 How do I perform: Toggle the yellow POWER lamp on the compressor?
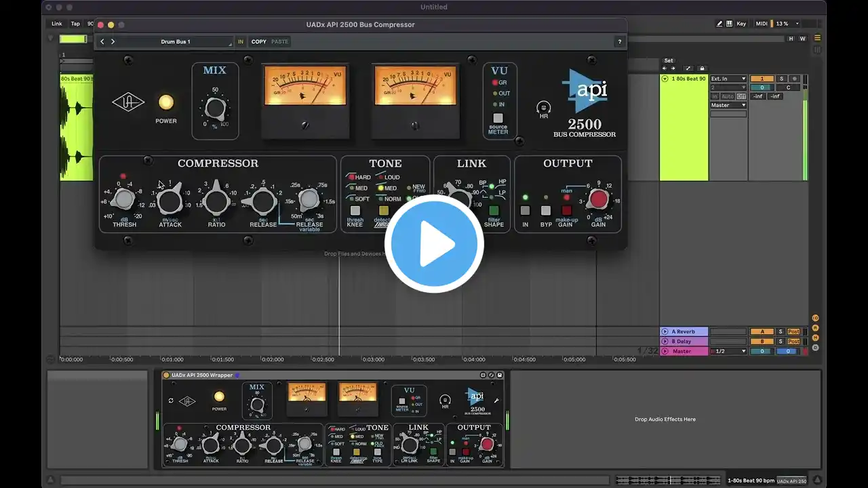(x=166, y=102)
